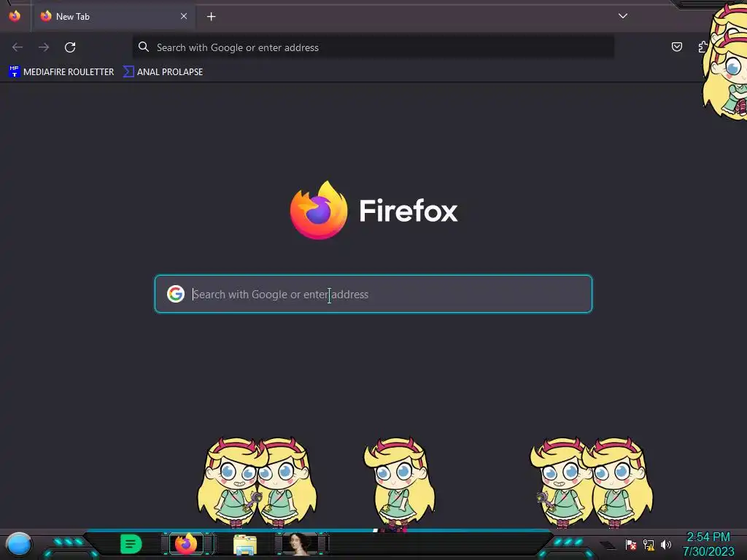Click the page's central search box
The height and width of the screenshot is (560, 747).
[373, 294]
